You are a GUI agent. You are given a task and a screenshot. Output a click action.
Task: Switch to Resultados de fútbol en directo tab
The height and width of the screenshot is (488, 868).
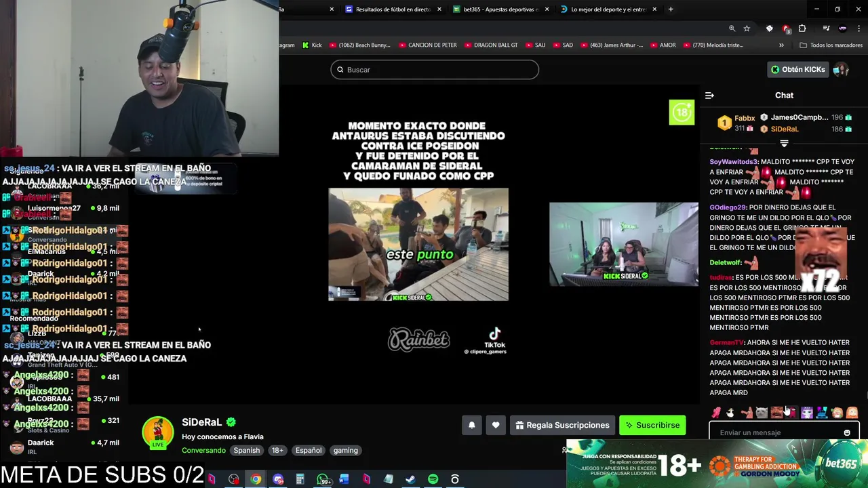[x=393, y=9]
